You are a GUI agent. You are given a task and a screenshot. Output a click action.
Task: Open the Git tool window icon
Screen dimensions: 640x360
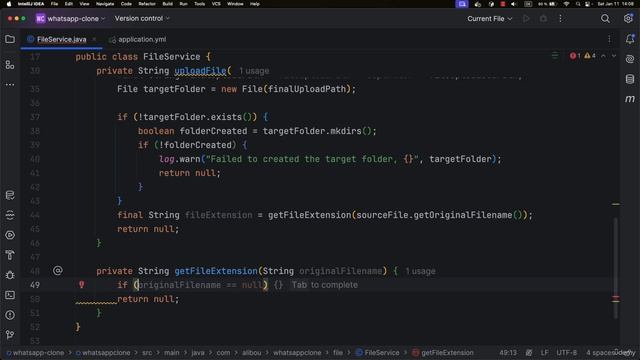click(x=10, y=335)
